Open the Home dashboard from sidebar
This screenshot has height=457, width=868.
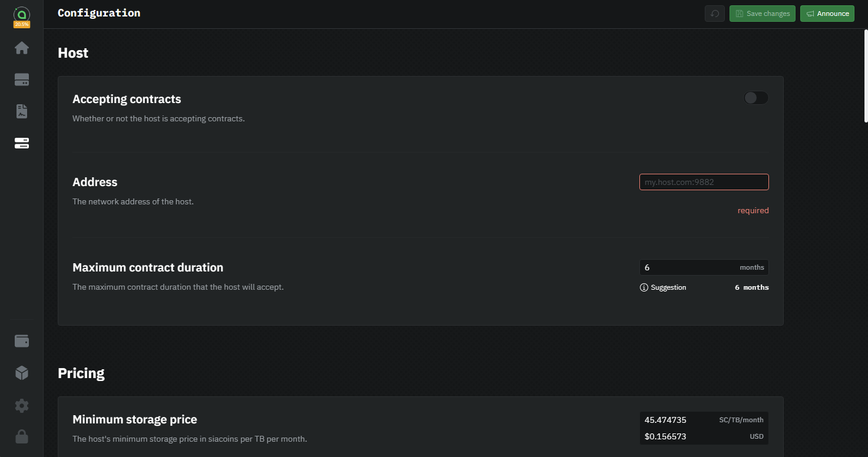point(22,48)
